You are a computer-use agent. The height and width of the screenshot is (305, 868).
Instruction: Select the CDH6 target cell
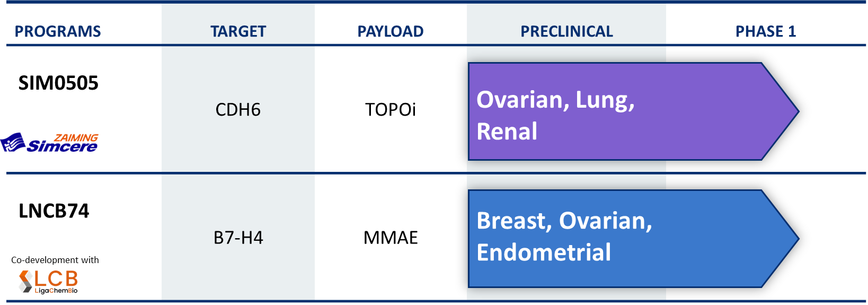coord(238,110)
